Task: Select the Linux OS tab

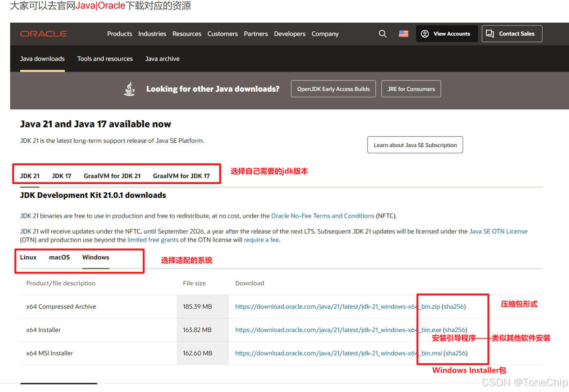Action: click(28, 257)
